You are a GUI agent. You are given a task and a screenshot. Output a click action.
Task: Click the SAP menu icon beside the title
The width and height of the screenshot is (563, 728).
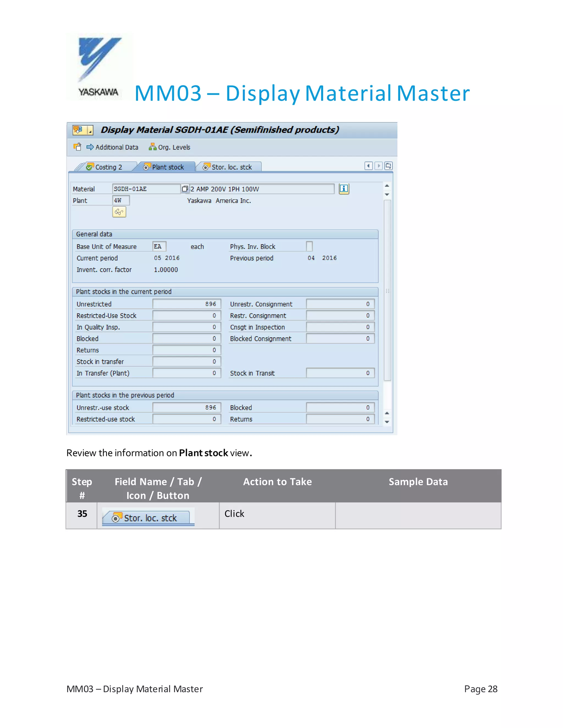[x=79, y=130]
